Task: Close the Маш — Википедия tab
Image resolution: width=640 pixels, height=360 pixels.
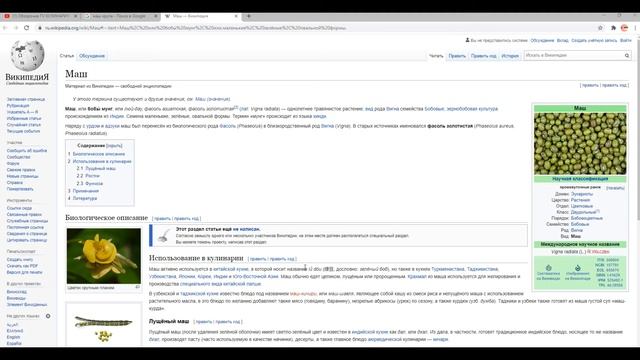Action: (x=236, y=16)
